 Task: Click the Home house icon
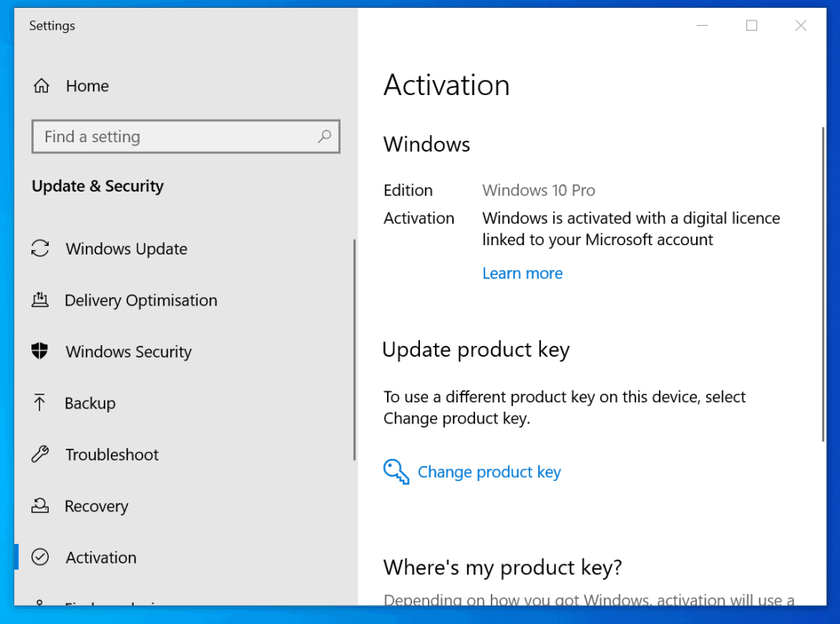(41, 85)
